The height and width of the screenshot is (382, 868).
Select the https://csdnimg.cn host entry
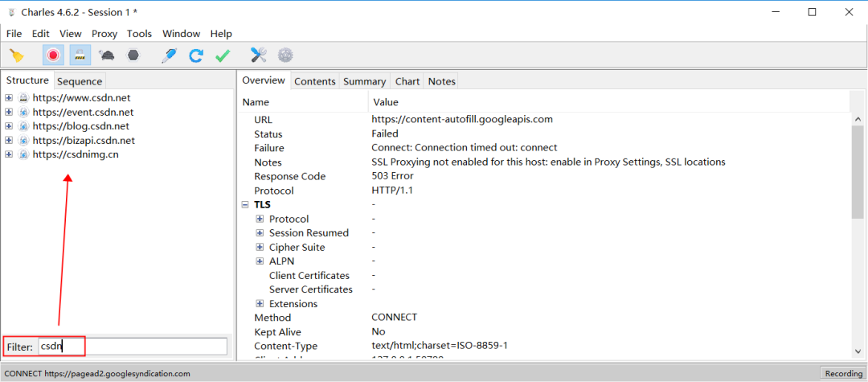coord(76,154)
